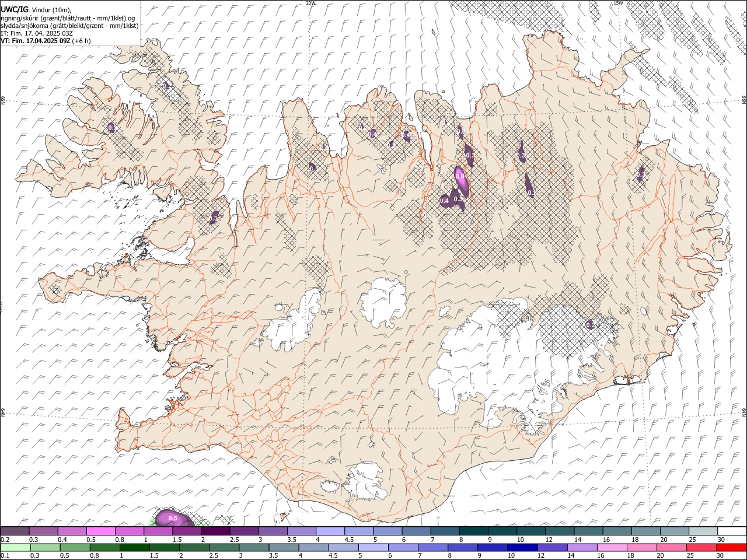747x560 pixels.
Task: Click the 0.9 value on the bright pink blob
Action: click(x=460, y=176)
